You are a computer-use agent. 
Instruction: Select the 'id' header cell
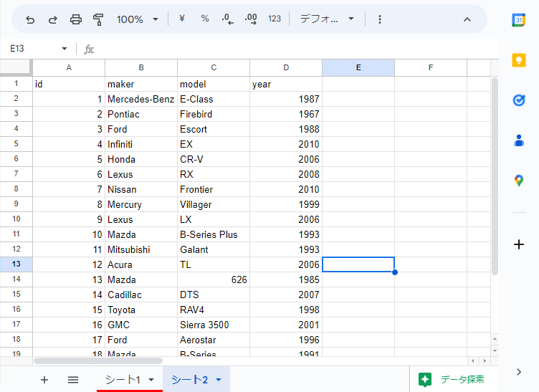click(69, 84)
